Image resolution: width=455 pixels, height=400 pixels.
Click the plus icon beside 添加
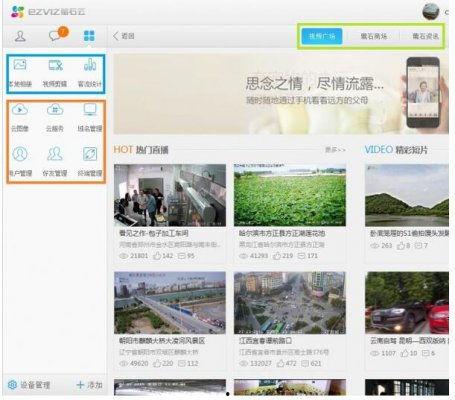click(80, 385)
